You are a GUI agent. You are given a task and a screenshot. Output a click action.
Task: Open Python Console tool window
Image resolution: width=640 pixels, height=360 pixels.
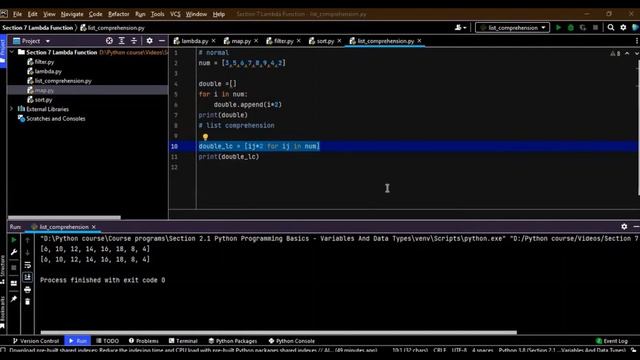coord(291,341)
